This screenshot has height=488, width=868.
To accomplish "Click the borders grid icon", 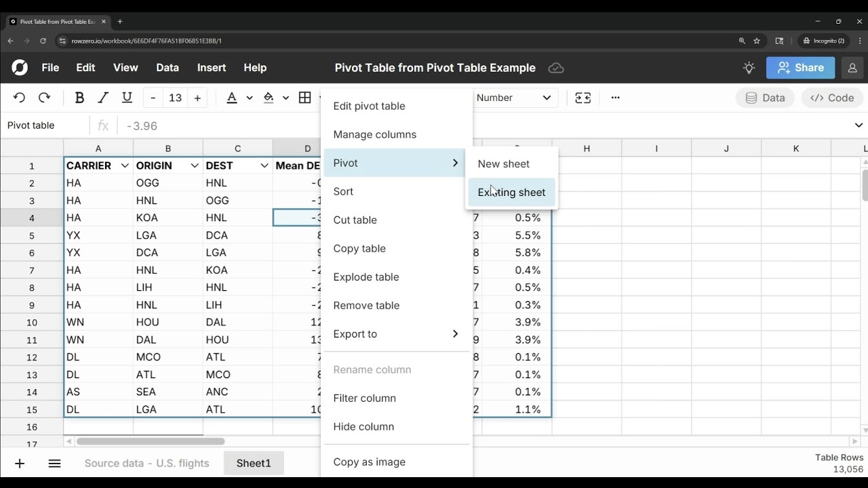I will coord(304,98).
